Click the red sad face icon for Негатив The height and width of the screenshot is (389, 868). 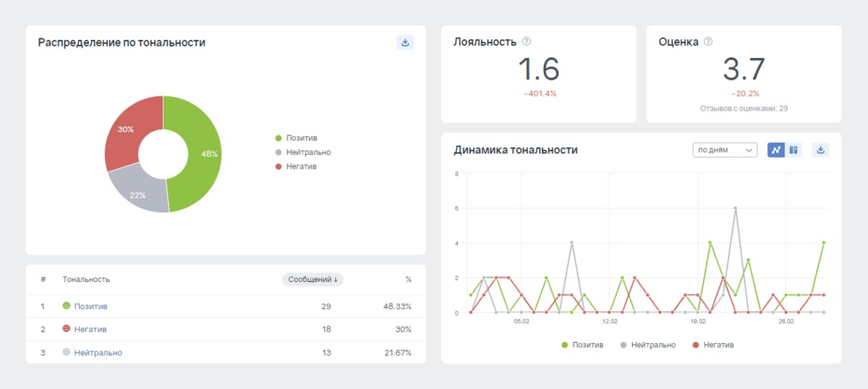(66, 328)
